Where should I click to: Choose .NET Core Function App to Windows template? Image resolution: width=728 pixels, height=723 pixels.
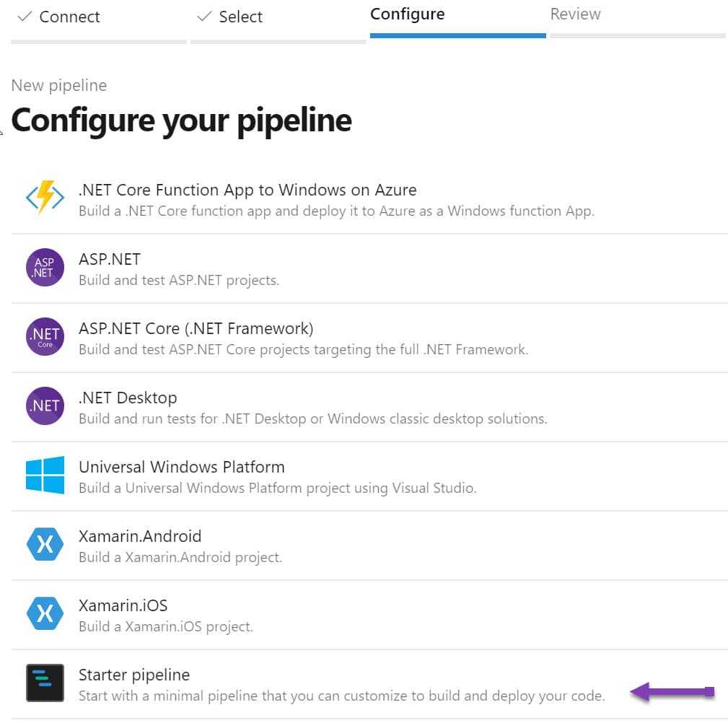point(247,190)
